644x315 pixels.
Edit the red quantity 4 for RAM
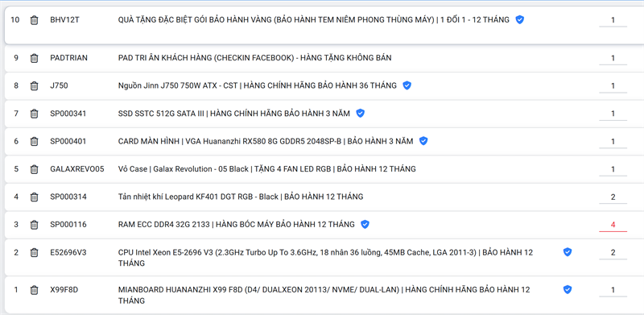(x=613, y=225)
